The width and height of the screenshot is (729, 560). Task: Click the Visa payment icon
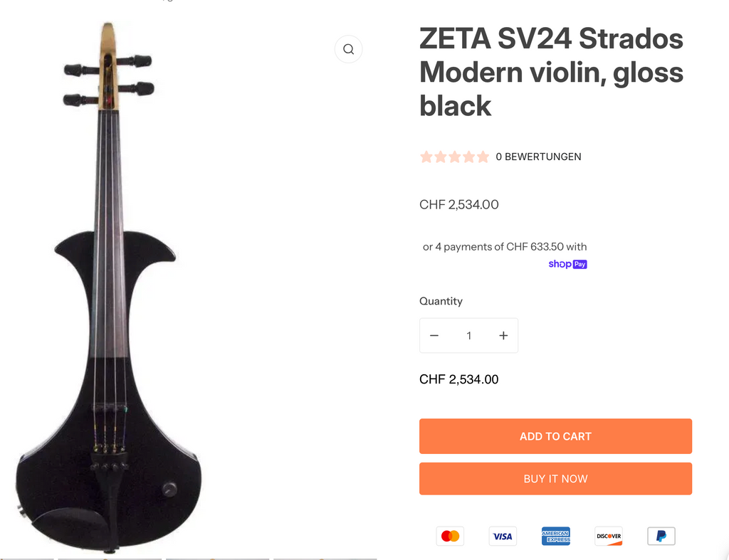pyautogui.click(x=503, y=536)
